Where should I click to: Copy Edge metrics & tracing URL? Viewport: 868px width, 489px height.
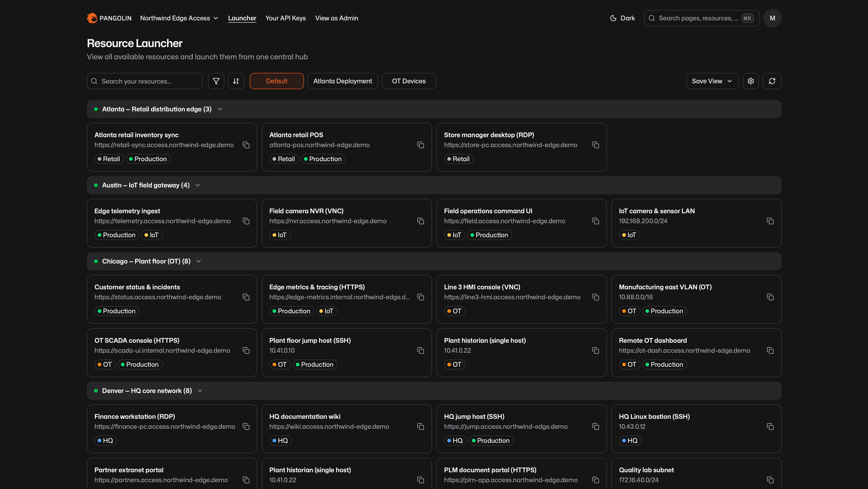coord(420,297)
